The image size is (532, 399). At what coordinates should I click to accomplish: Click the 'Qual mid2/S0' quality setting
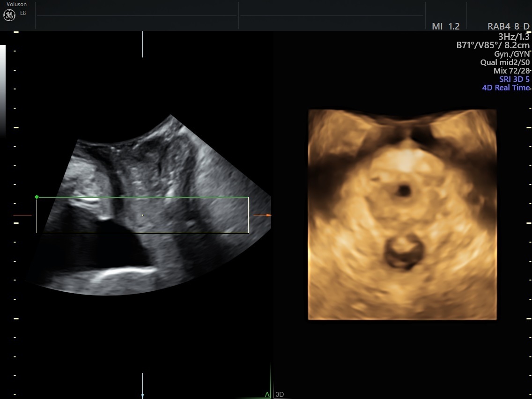[x=505, y=62]
